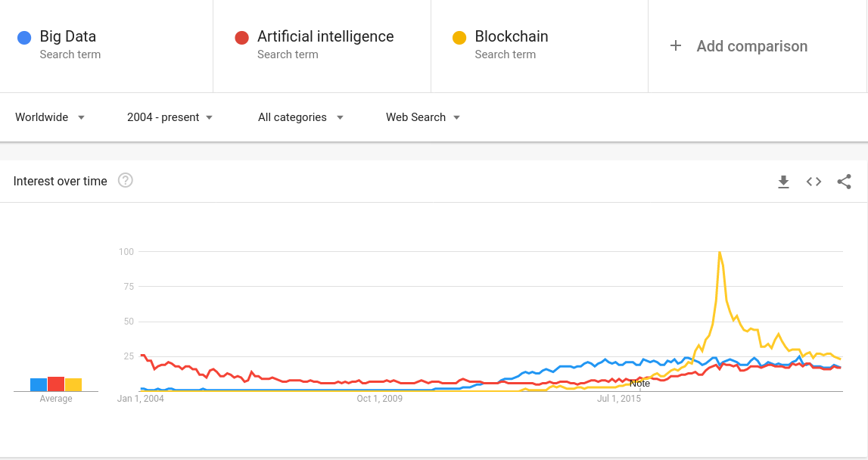This screenshot has width=868, height=460.
Task: Click the red Artificial intelligence dot
Action: (x=241, y=38)
